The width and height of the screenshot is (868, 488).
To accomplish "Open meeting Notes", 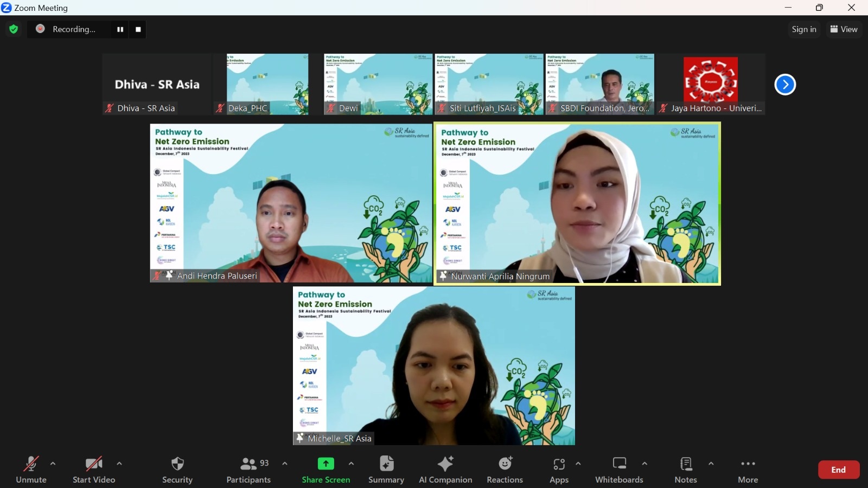I will [x=685, y=470].
